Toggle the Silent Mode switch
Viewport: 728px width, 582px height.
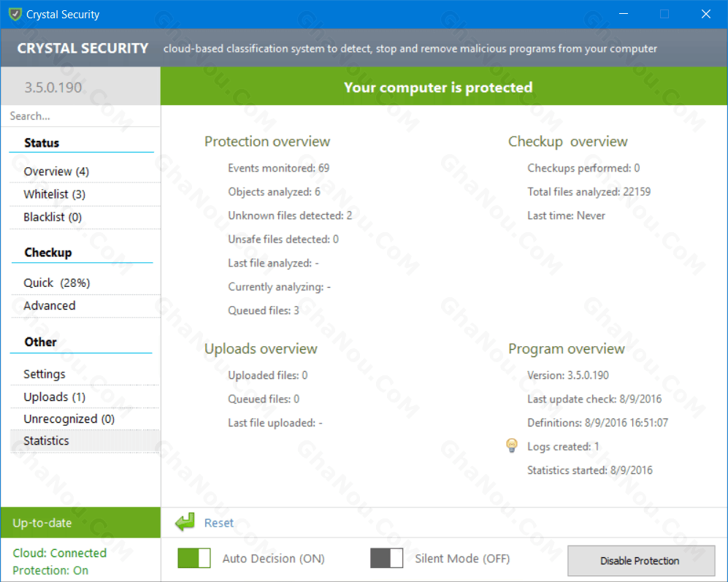pyautogui.click(x=386, y=558)
